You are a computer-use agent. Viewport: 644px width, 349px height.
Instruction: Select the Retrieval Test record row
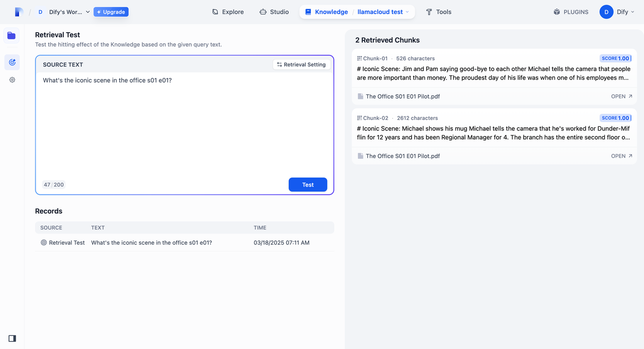tap(185, 243)
